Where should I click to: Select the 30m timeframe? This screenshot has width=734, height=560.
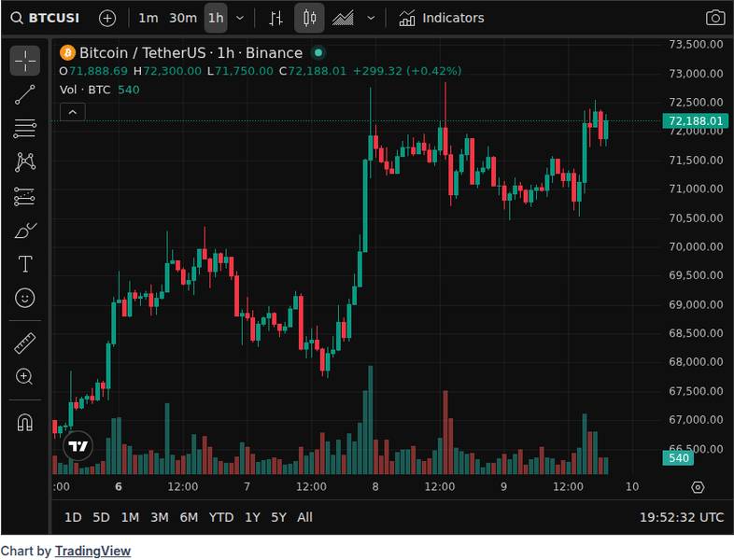[x=183, y=18]
